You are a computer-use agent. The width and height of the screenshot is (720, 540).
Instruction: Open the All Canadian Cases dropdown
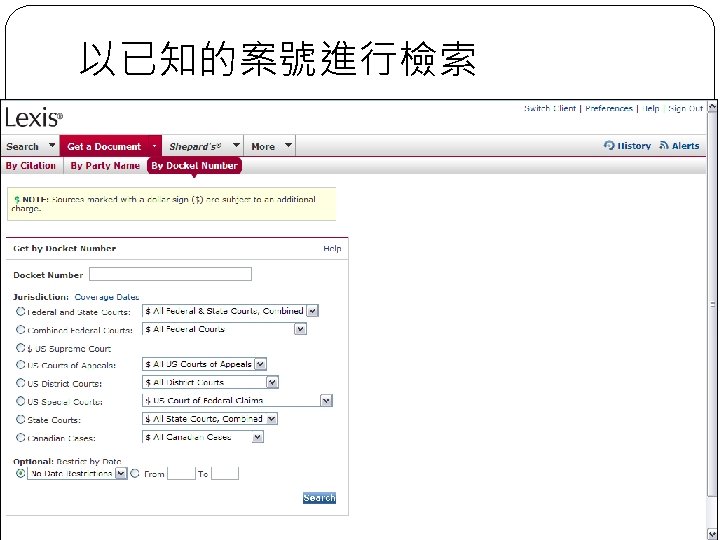[x=203, y=437]
